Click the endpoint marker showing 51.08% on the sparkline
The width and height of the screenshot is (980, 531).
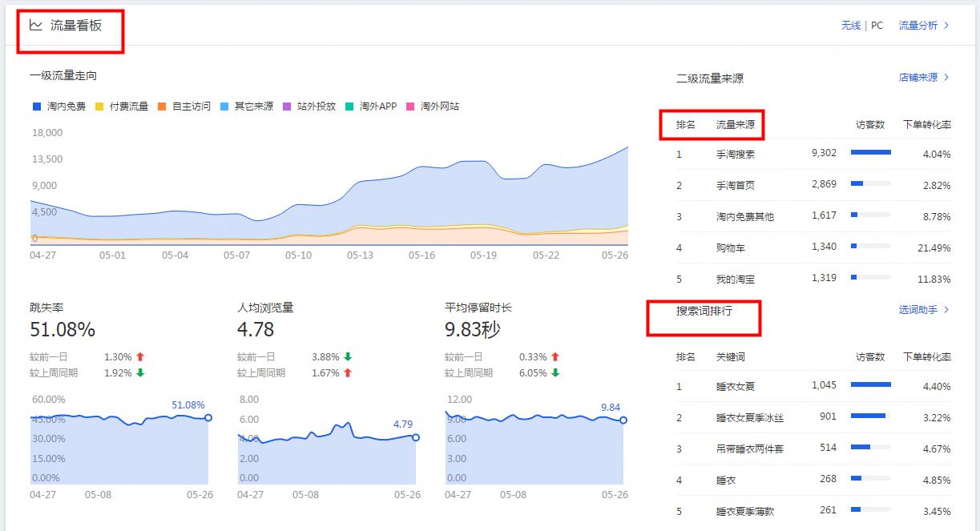pos(208,417)
